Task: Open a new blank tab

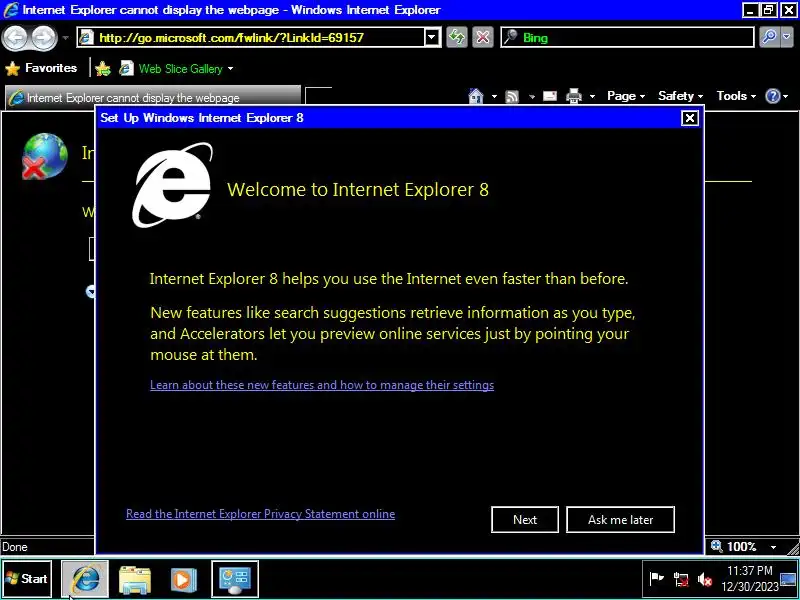Action: (318, 97)
